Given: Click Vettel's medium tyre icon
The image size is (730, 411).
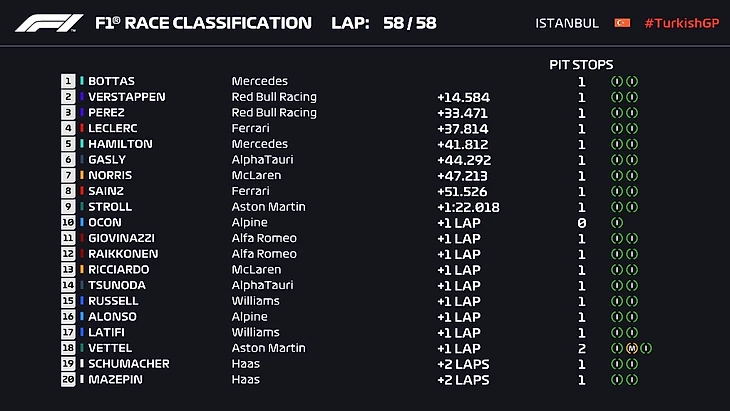Looking at the screenshot, I should click(632, 348).
